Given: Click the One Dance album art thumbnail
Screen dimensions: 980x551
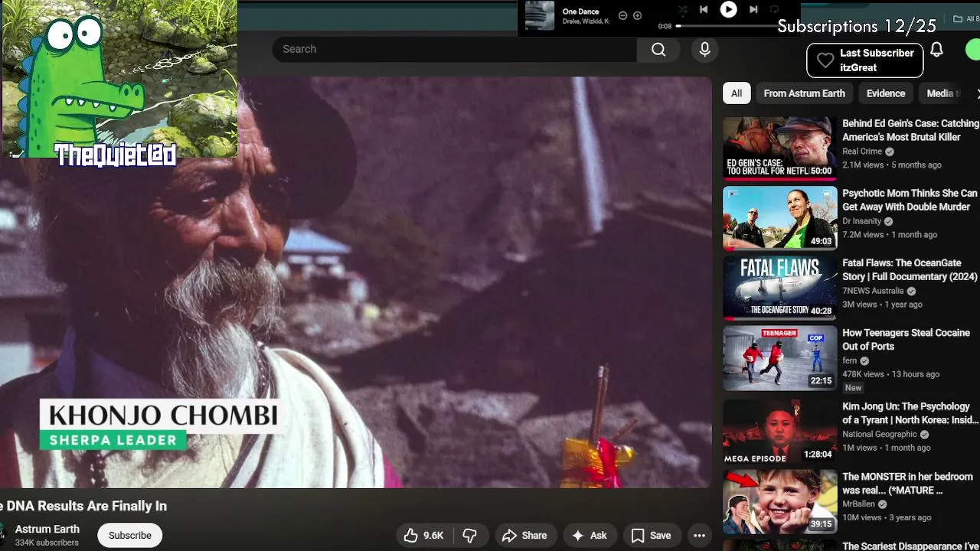Looking at the screenshot, I should pyautogui.click(x=539, y=15).
